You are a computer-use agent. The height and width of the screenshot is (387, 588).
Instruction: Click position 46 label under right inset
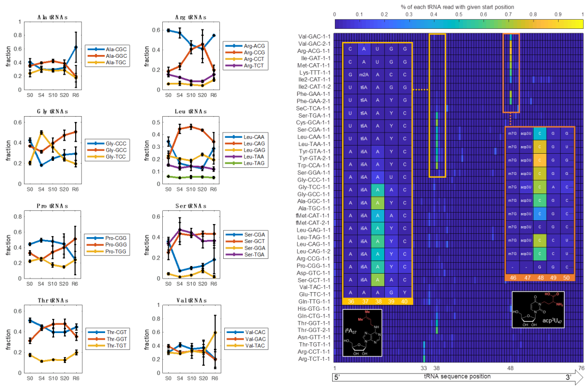pyautogui.click(x=512, y=278)
